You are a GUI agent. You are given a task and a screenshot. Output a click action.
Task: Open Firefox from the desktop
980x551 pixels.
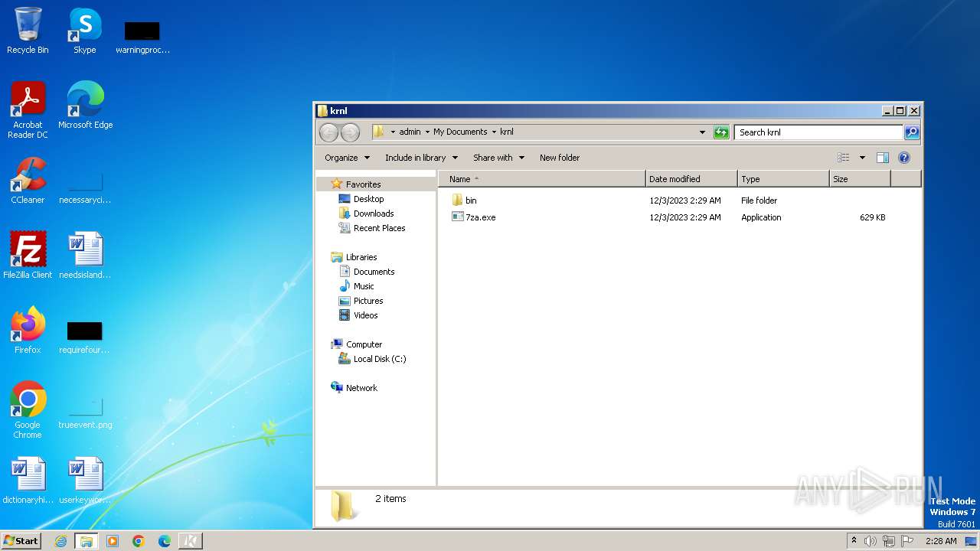click(x=28, y=330)
